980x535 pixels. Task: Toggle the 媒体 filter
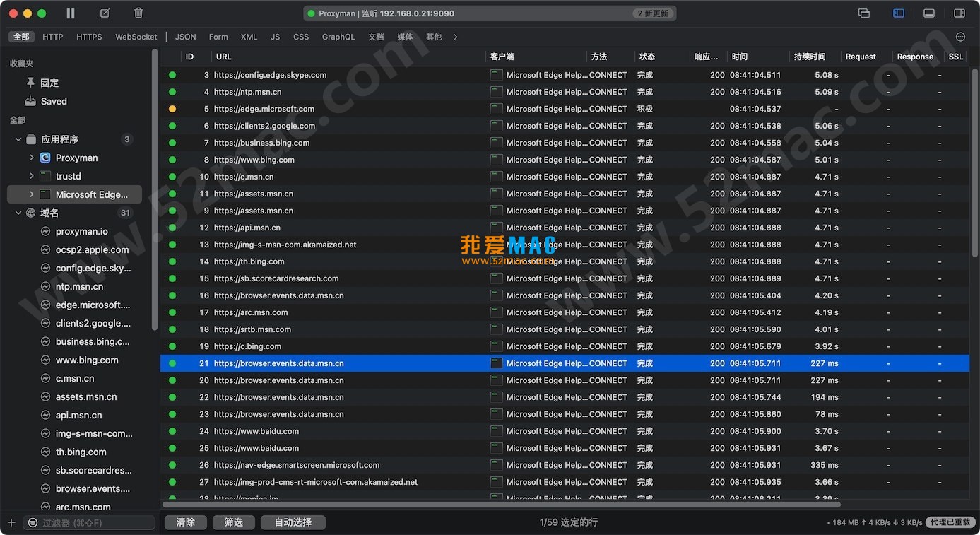point(405,37)
